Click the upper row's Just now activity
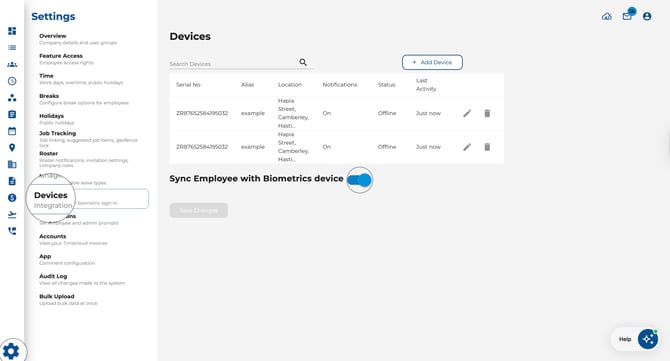This screenshot has height=361, width=670. (x=428, y=113)
